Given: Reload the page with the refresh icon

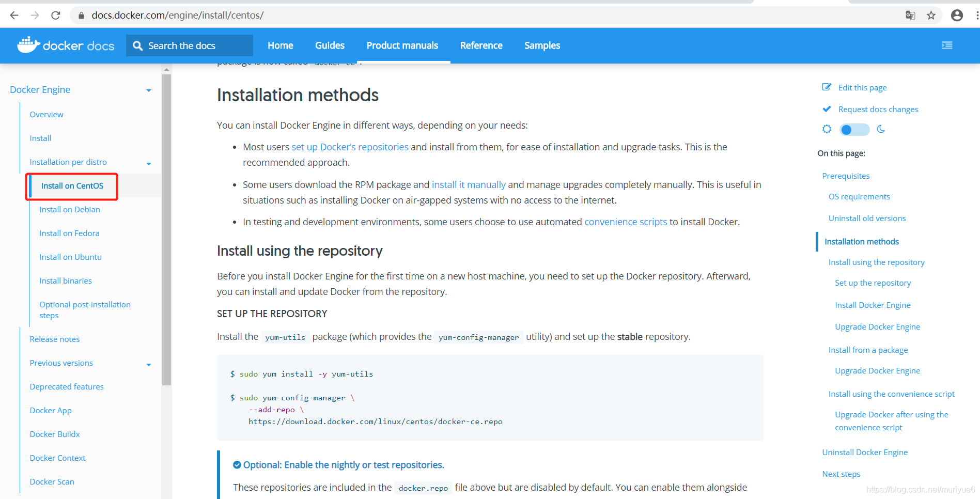Looking at the screenshot, I should click(56, 15).
